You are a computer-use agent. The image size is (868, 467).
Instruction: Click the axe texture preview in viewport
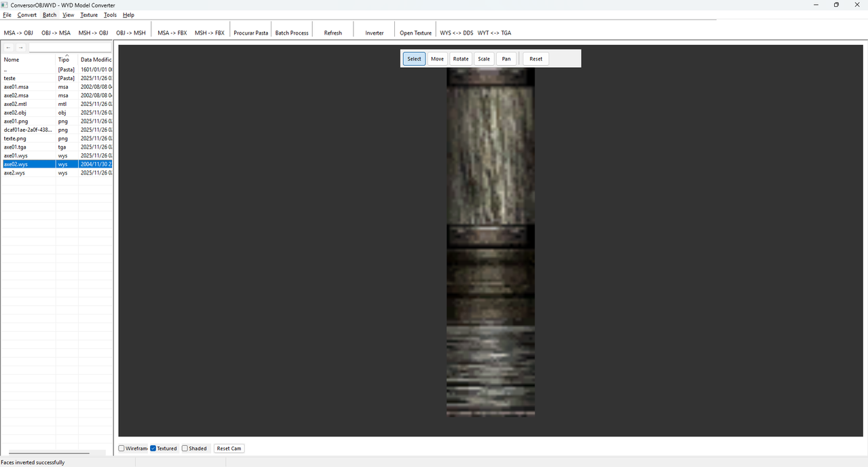(x=491, y=242)
